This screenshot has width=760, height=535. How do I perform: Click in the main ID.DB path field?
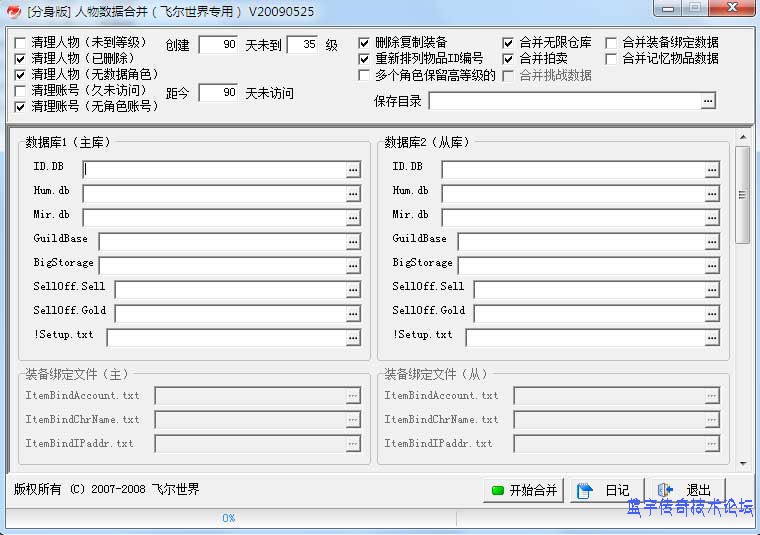pos(214,170)
